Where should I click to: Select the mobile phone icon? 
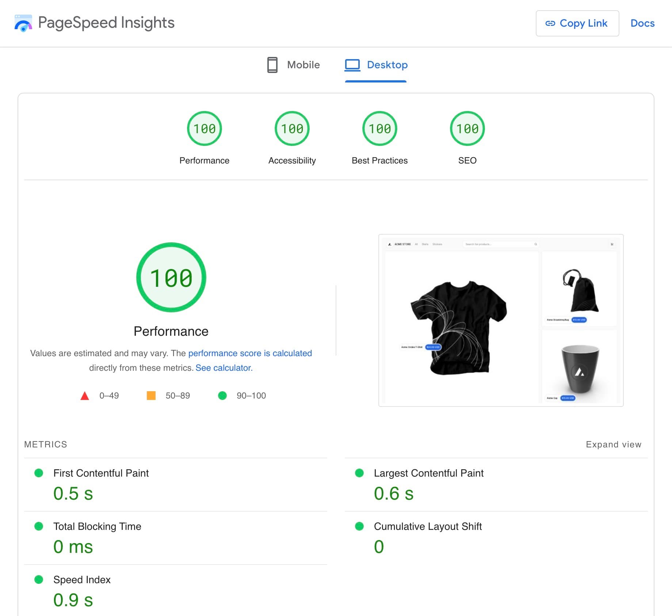tap(272, 65)
